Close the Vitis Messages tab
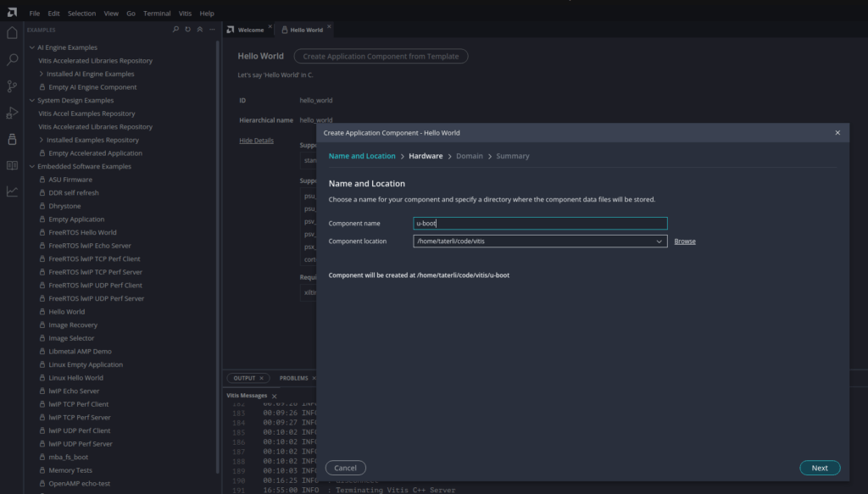This screenshot has height=494, width=868. 274,396
